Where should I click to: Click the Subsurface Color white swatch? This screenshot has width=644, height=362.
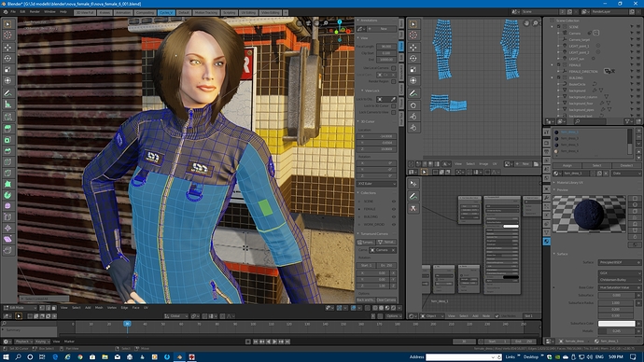[x=617, y=324]
